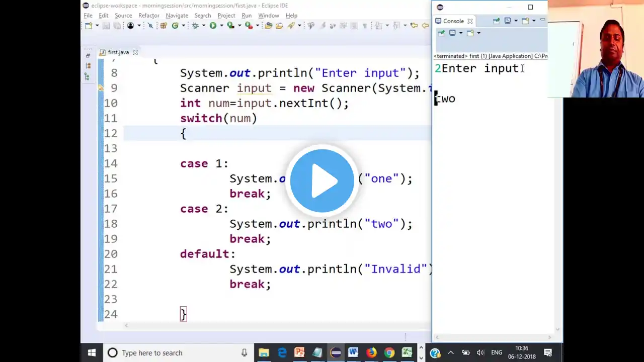
Task: Click the Pin Console icon in lower toolbar row
Action: click(x=441, y=33)
